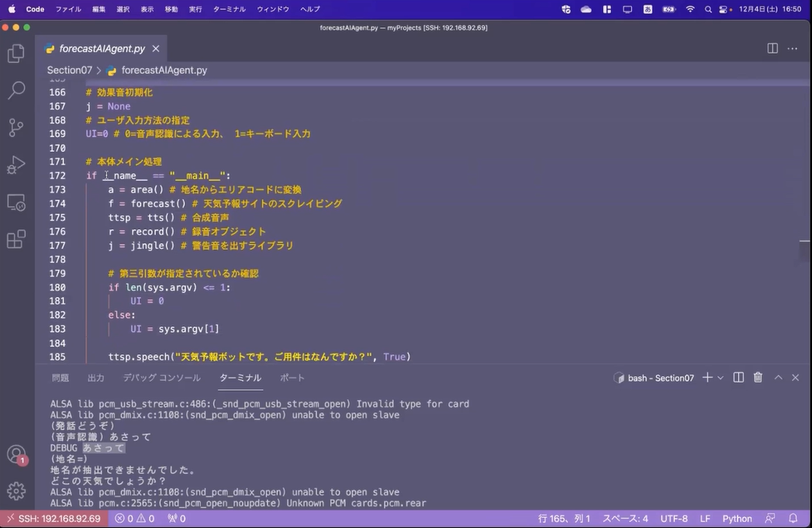Open the new terminal launch profile dropdown

pos(720,378)
